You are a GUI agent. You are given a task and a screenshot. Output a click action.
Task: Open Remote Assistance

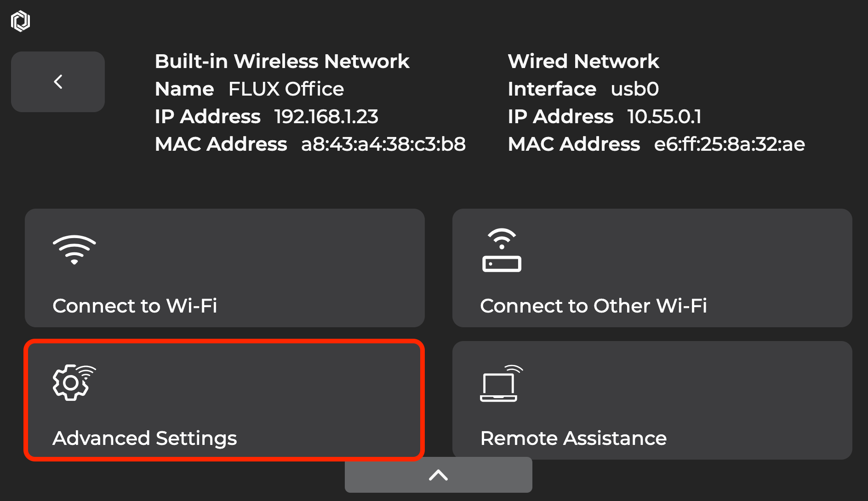click(652, 400)
